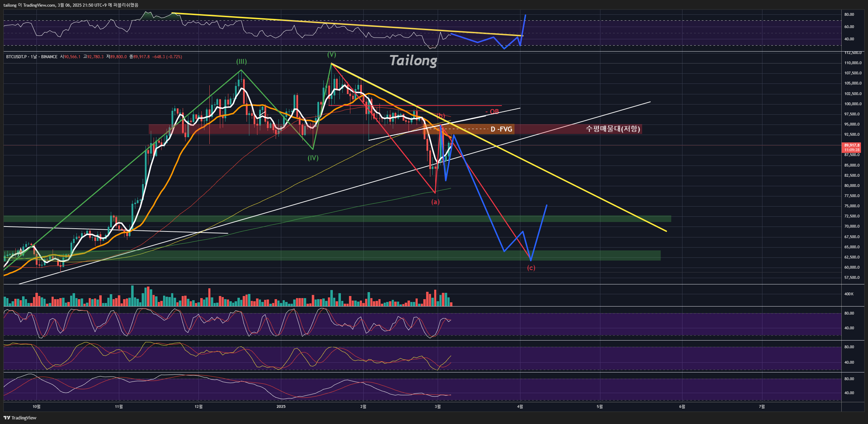Select the "(V)" Elliott wave marker
The width and height of the screenshot is (868, 424).
(331, 55)
